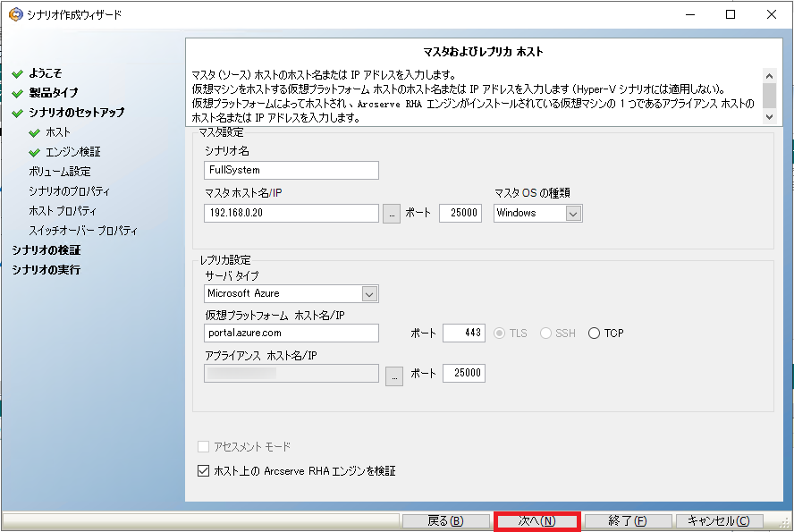This screenshot has width=794, height=532.
Task: Click description scrollbar up arrow
Action: coord(769,76)
